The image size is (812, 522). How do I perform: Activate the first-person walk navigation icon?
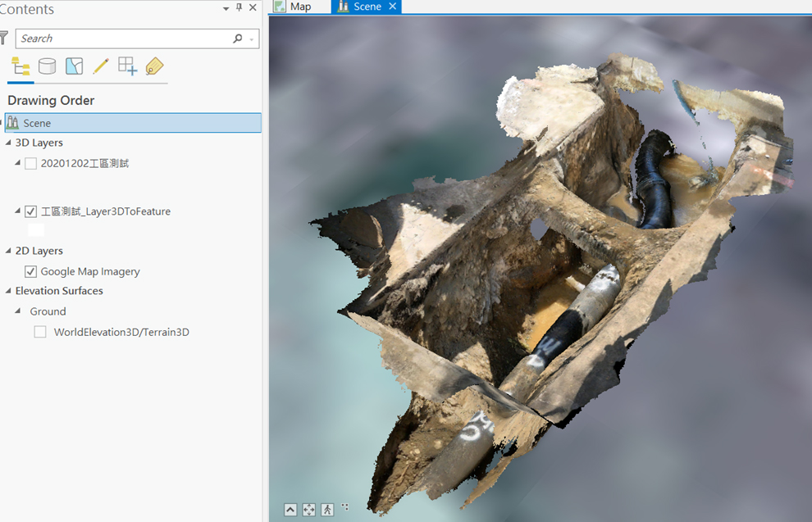pos(327,510)
